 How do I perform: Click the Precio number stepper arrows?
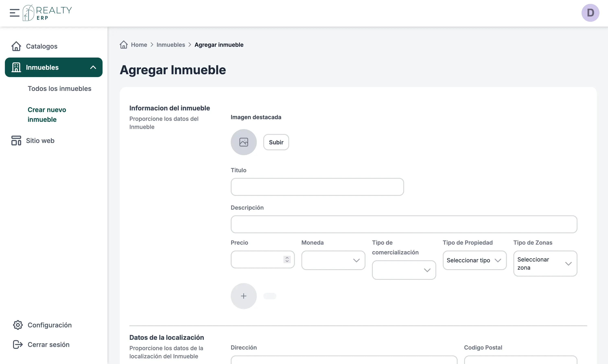click(x=287, y=259)
